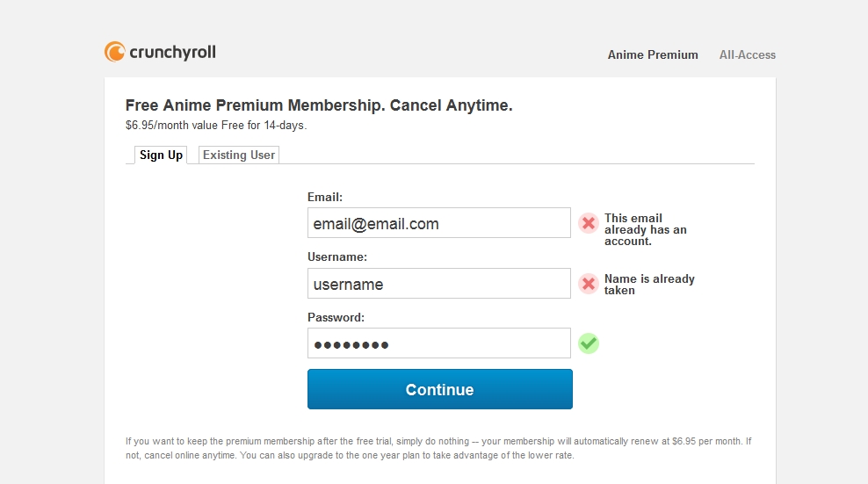Click the "Username:" field label
Image resolution: width=868 pixels, height=484 pixels.
click(337, 256)
